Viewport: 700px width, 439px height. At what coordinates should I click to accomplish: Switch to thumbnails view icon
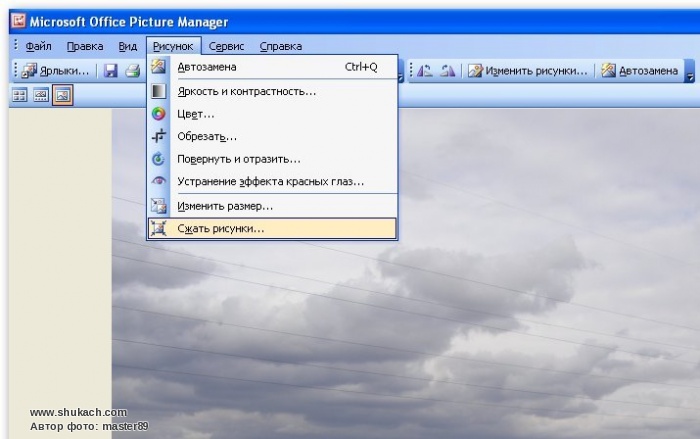click(x=19, y=95)
